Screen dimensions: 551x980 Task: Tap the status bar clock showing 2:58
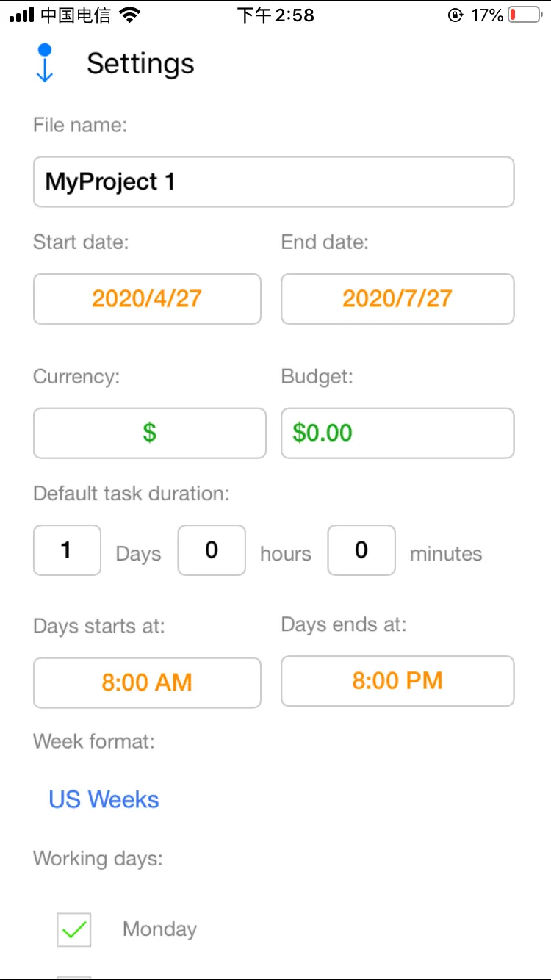pos(275,15)
